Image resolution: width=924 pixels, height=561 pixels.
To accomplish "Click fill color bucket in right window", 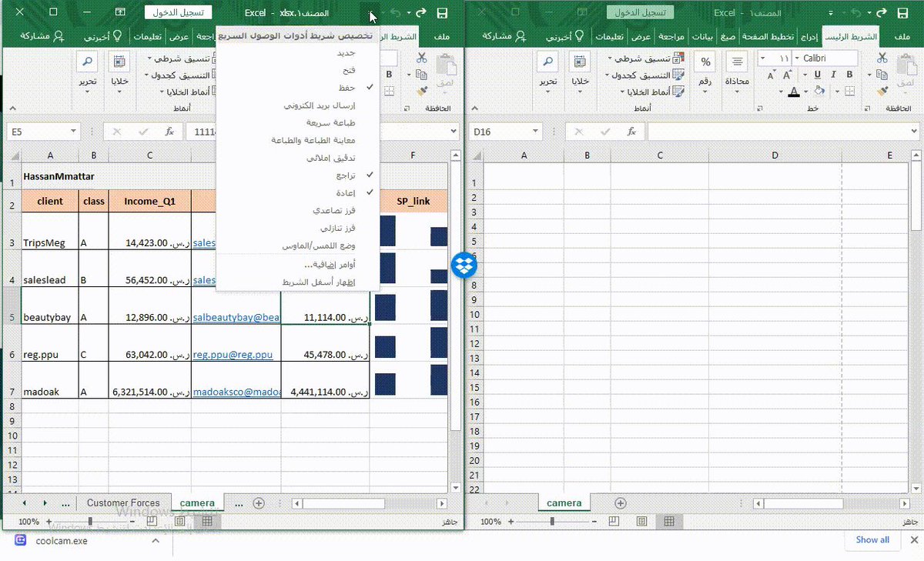I will (821, 92).
